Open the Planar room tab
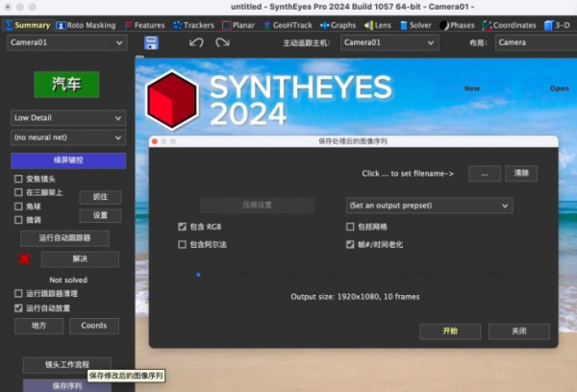Image resolution: width=577 pixels, height=392 pixels. point(238,25)
